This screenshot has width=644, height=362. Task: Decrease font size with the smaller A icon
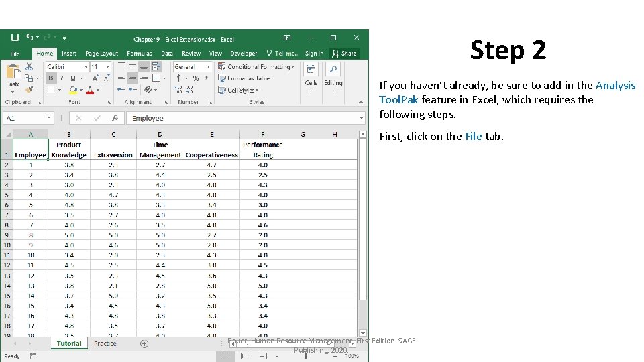[x=107, y=78]
